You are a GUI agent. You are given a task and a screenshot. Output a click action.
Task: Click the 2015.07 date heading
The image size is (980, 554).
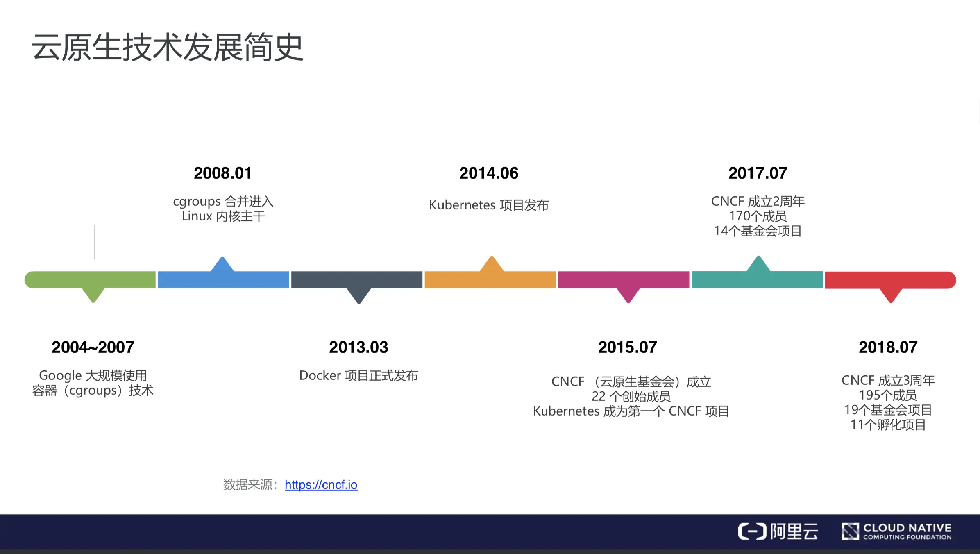pyautogui.click(x=627, y=347)
